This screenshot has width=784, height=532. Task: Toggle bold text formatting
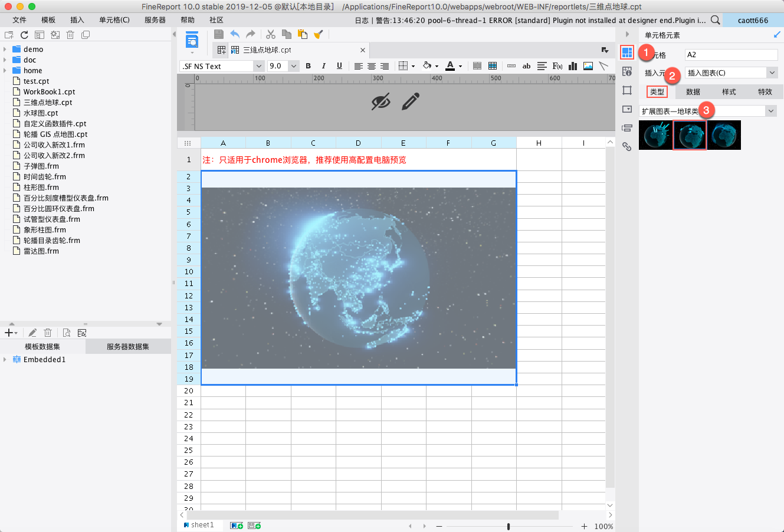coord(308,66)
